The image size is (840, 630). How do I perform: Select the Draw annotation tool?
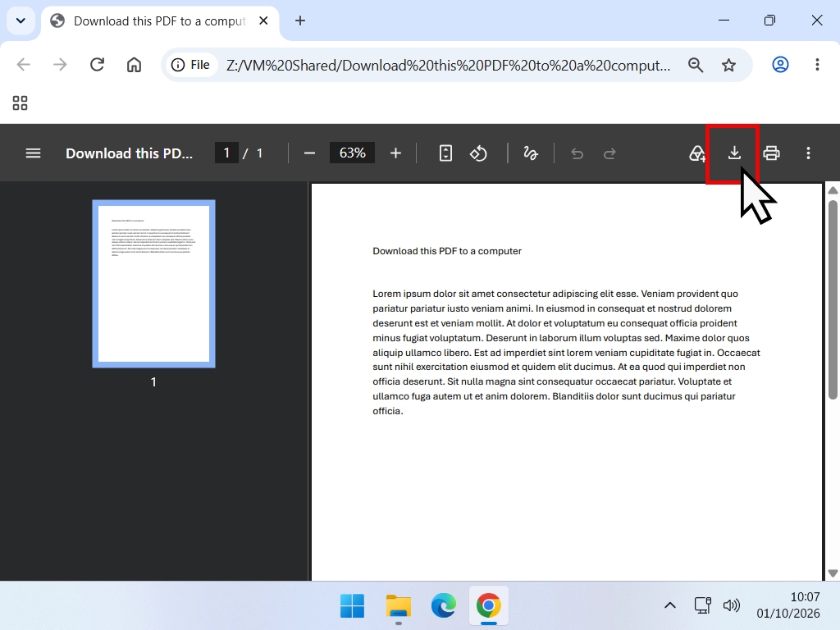point(531,153)
